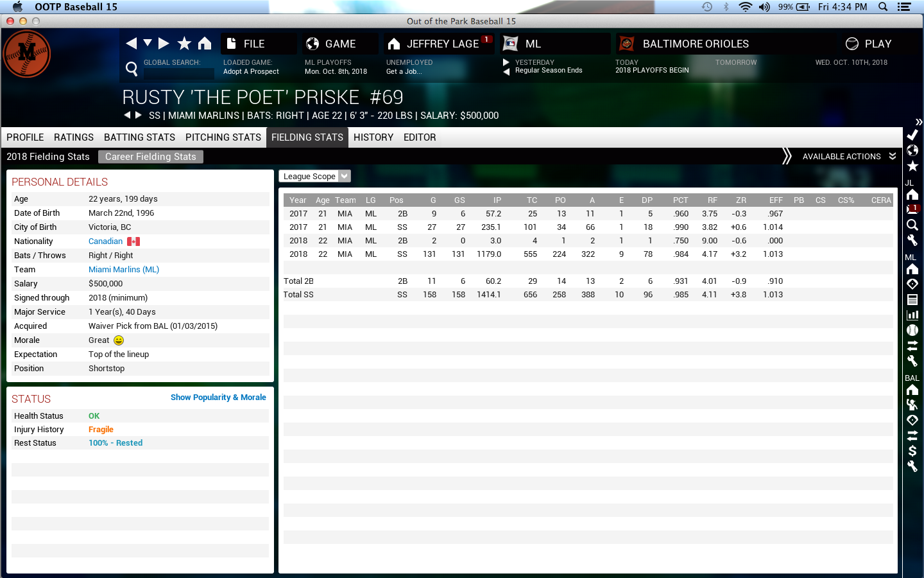Switch to 2018 Fielding Stats view
This screenshot has width=924, height=578.
point(48,157)
